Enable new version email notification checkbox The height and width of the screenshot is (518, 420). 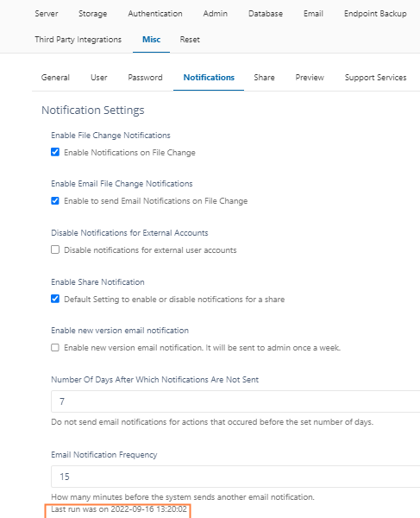pyautogui.click(x=55, y=348)
